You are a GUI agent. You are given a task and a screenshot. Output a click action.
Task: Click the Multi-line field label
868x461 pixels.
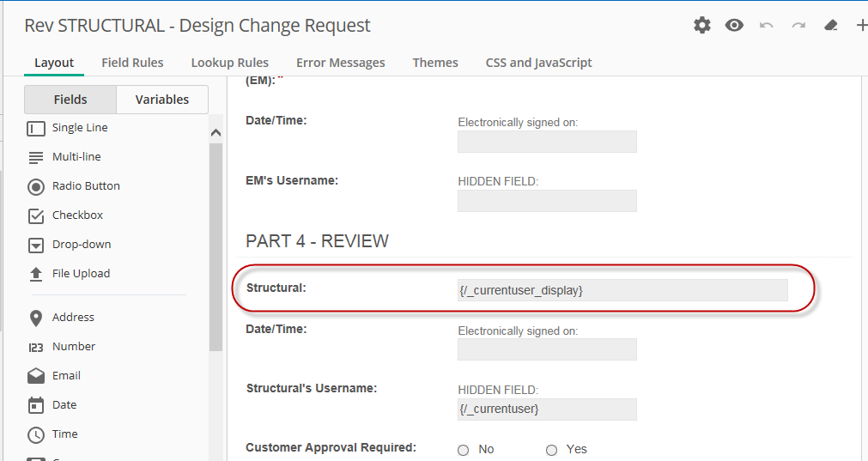coord(76,156)
